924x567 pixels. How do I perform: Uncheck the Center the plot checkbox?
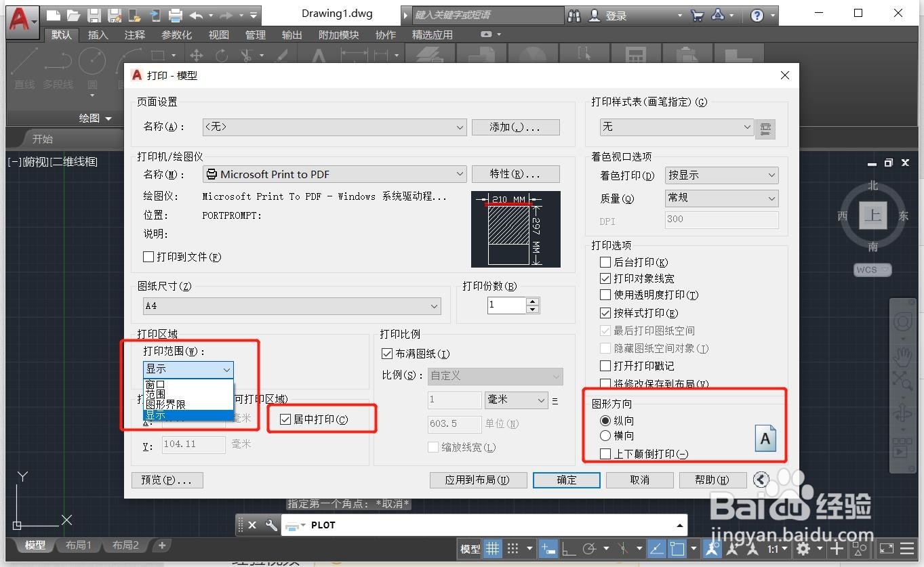pos(285,419)
